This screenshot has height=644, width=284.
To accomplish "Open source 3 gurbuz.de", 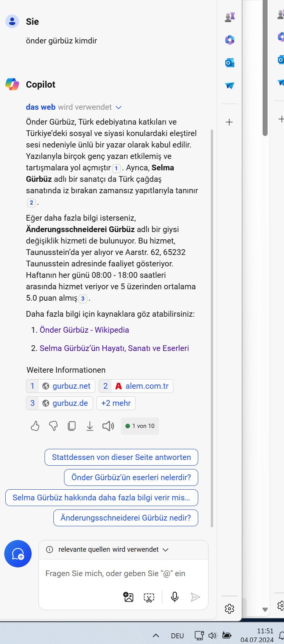I will tap(59, 403).
